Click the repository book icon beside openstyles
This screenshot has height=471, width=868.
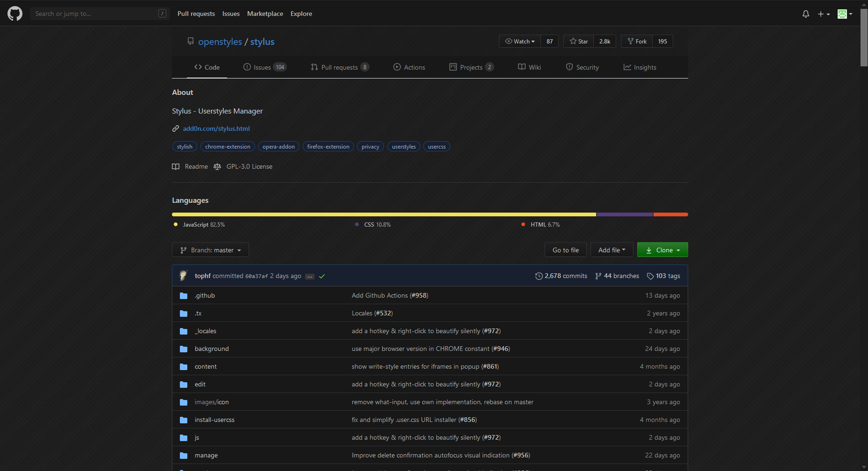(191, 42)
